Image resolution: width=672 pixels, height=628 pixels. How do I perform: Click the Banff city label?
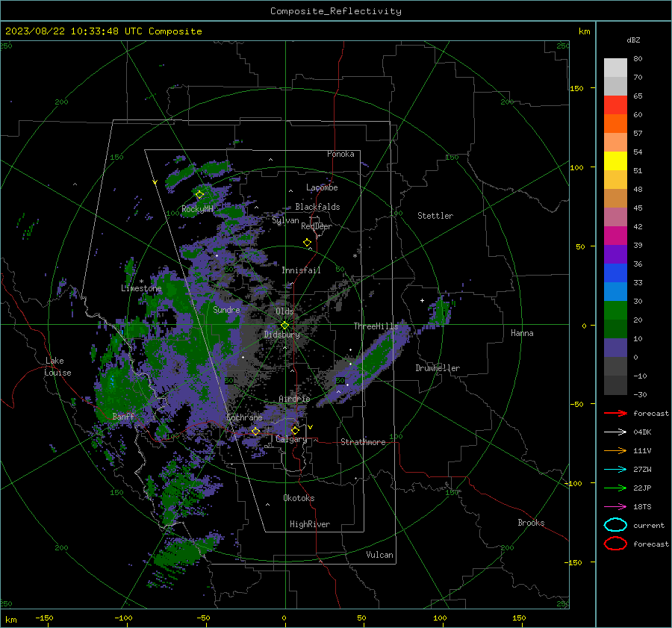[123, 416]
